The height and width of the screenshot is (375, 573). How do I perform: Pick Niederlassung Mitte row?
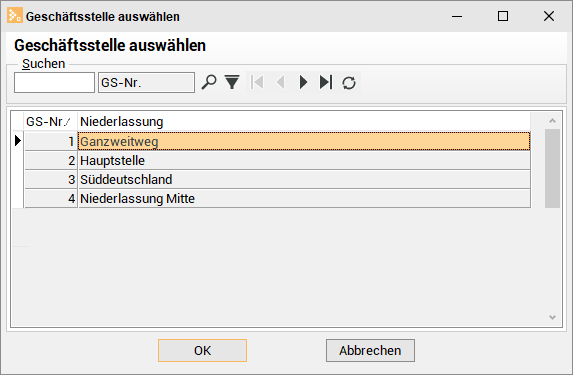click(x=304, y=198)
